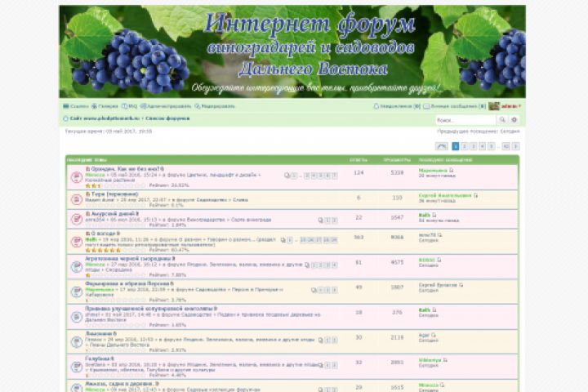Screen dimensions: 588x392
Task: Open the Голубика topic
Action: coord(97,359)
